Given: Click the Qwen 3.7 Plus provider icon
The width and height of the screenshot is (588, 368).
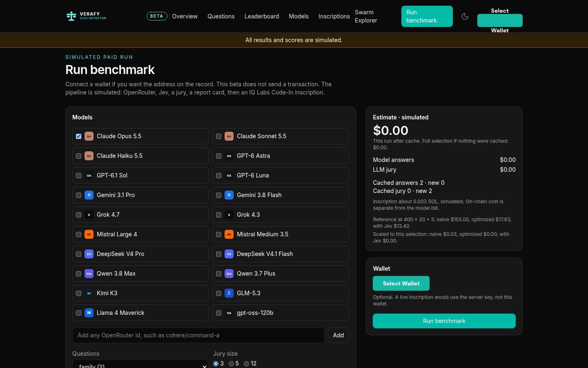Looking at the screenshot, I should (x=229, y=274).
